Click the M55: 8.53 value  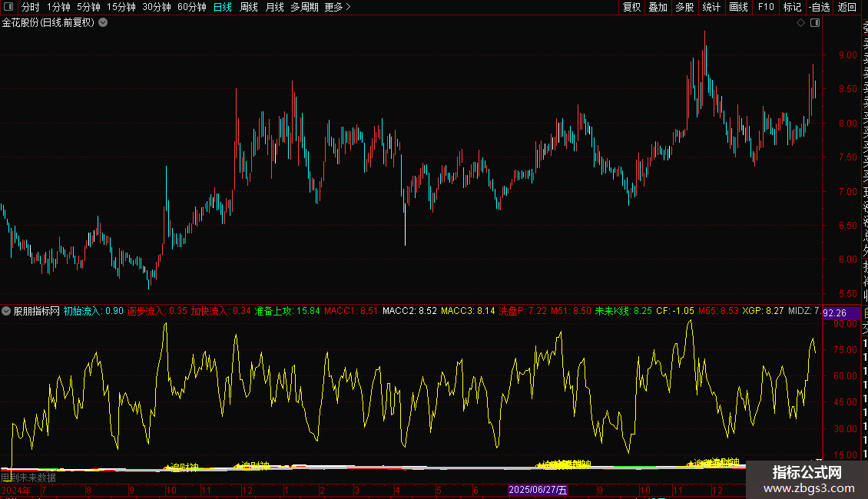[x=718, y=311]
